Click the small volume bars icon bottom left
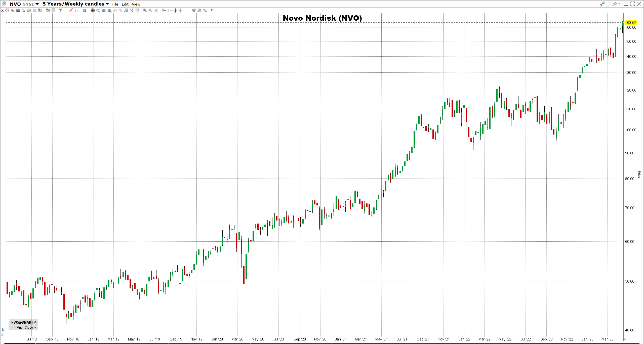644x344 pixels. (3, 334)
